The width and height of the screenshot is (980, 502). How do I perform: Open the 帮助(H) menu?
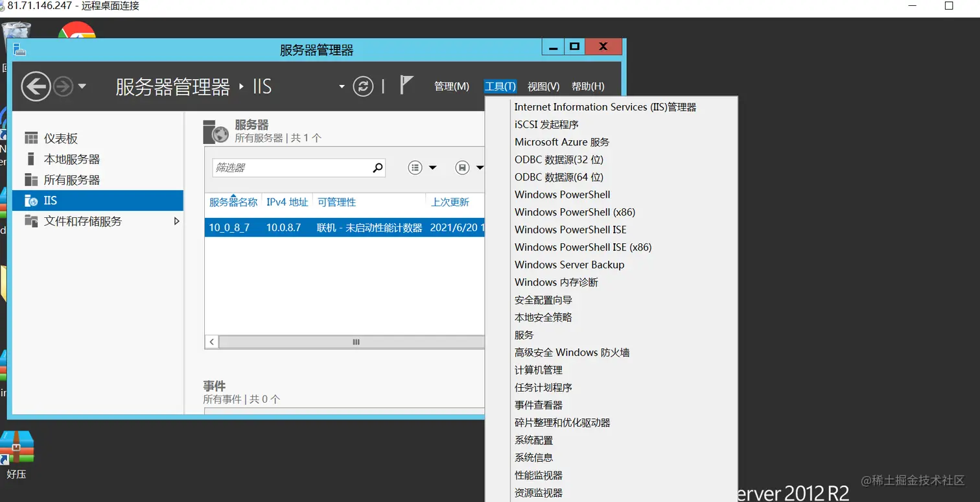pyautogui.click(x=588, y=86)
